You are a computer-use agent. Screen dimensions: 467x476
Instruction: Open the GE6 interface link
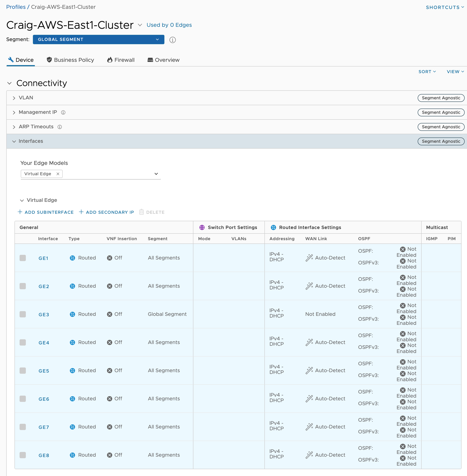click(44, 399)
